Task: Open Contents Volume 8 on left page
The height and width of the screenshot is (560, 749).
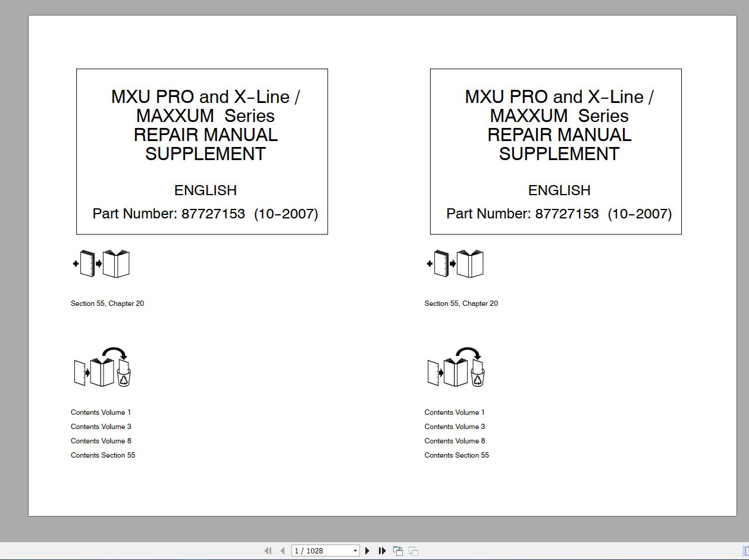Action: [101, 440]
